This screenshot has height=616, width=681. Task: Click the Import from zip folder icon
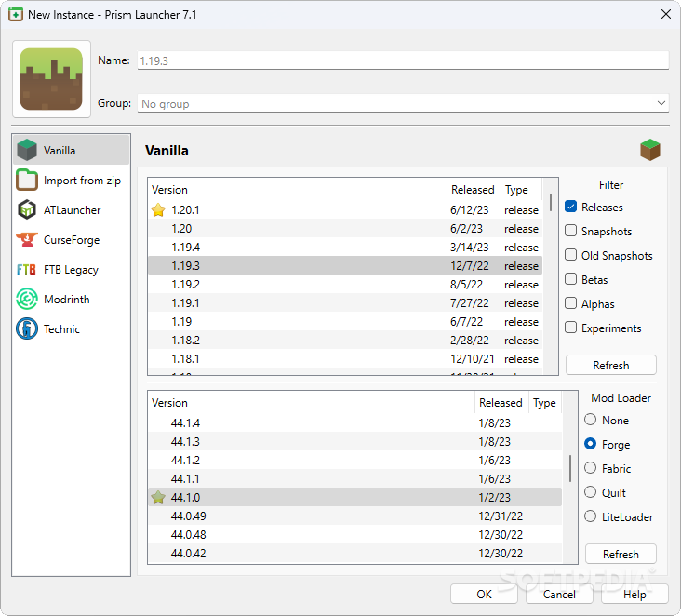pyautogui.click(x=27, y=180)
